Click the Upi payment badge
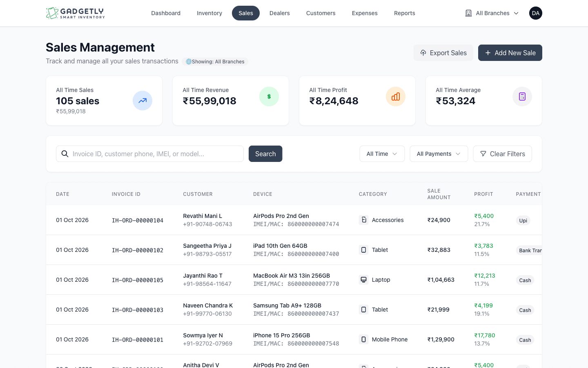Screen dimensions: 588x368 (523, 220)
